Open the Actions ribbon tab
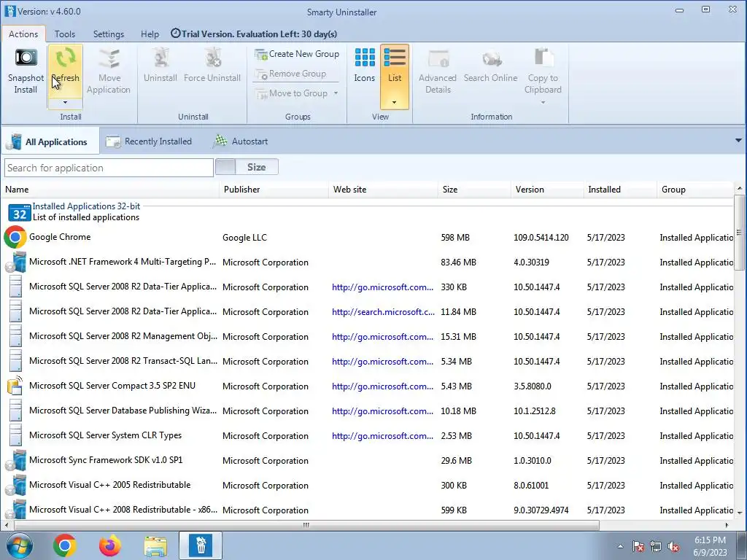 (23, 34)
